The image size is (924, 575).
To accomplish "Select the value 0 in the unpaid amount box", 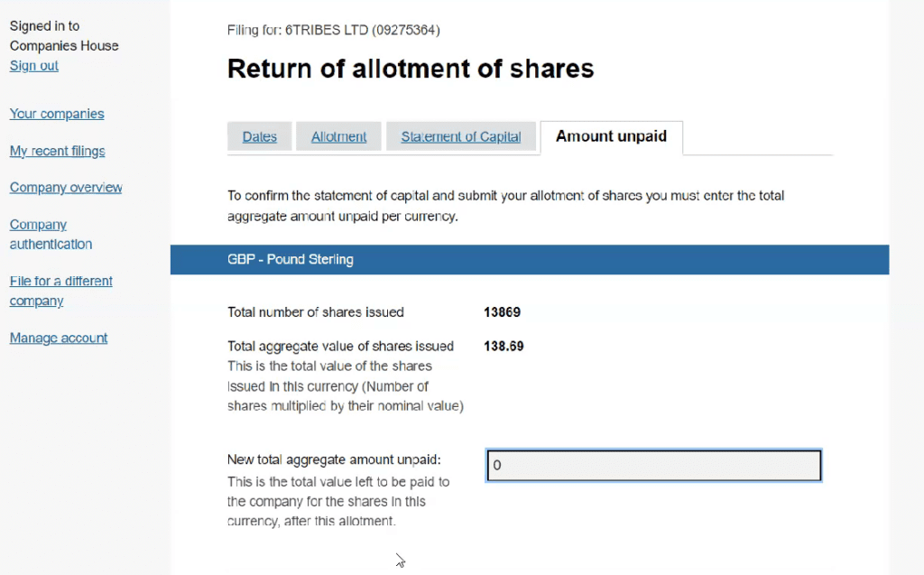I will pos(496,465).
